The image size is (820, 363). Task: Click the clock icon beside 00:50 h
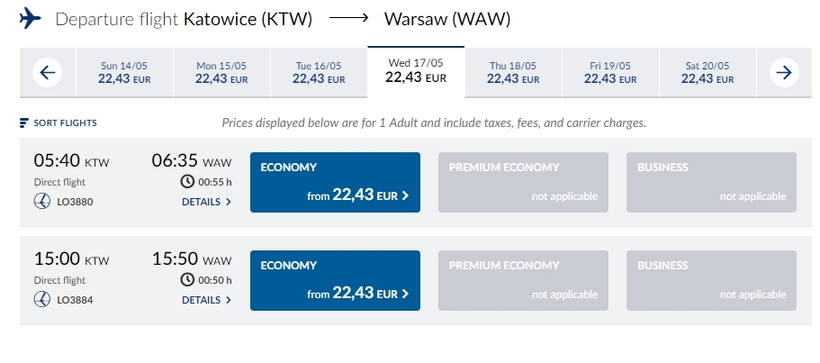click(x=187, y=280)
